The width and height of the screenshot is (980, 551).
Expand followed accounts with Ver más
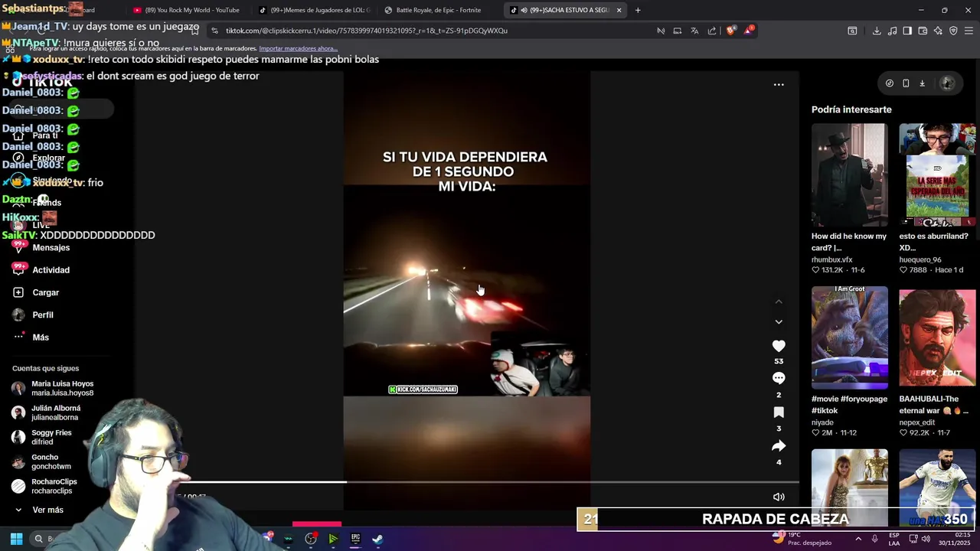[x=47, y=510]
